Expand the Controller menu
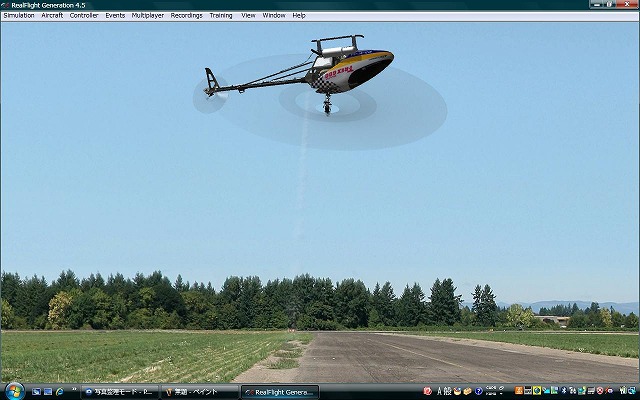Screen dimensions: 640x400 (x=84, y=16)
